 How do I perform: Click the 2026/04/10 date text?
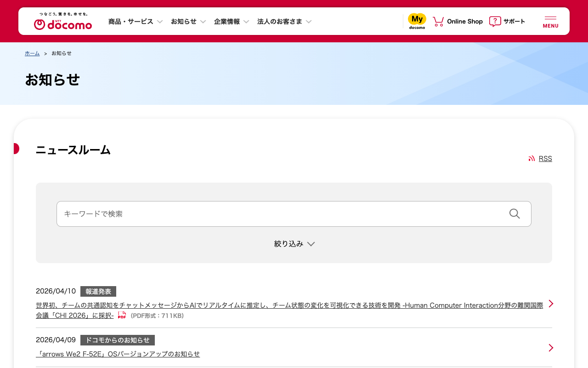[x=56, y=291]
